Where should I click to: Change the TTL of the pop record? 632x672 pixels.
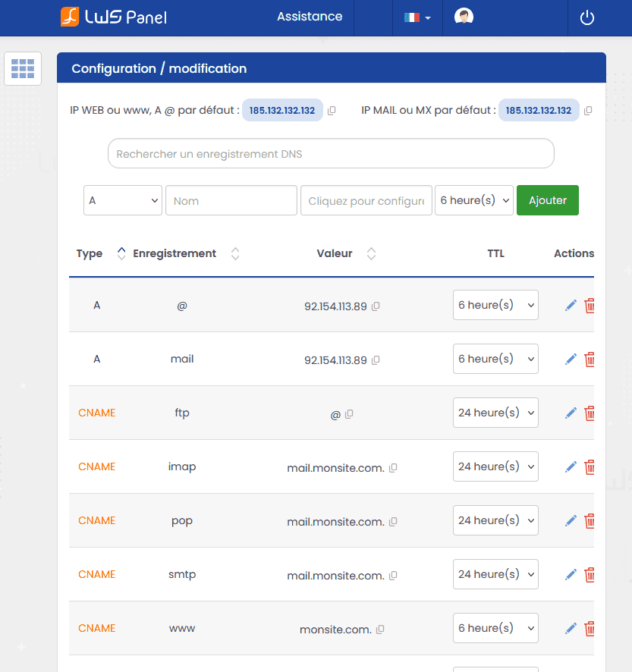click(x=495, y=521)
